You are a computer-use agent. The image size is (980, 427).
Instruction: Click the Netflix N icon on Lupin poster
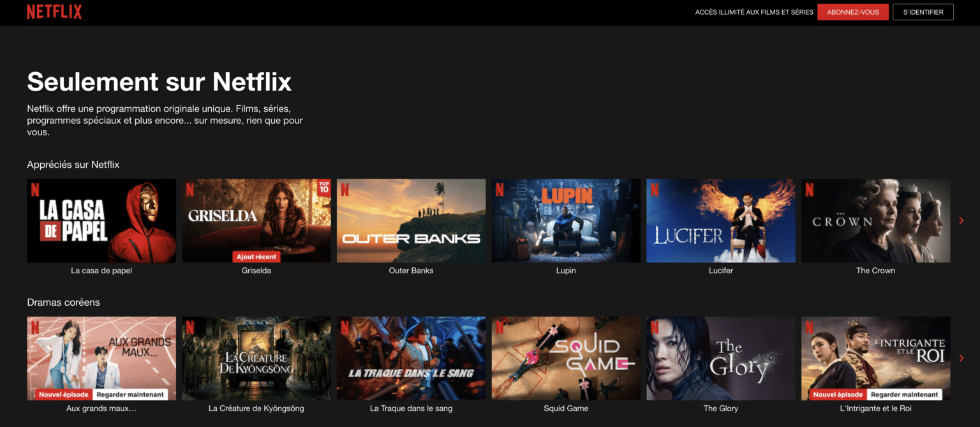pos(500,190)
